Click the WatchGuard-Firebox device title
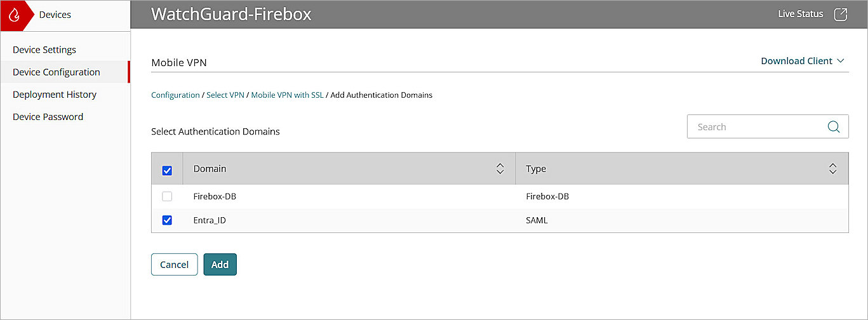This screenshot has height=320, width=868. (231, 14)
